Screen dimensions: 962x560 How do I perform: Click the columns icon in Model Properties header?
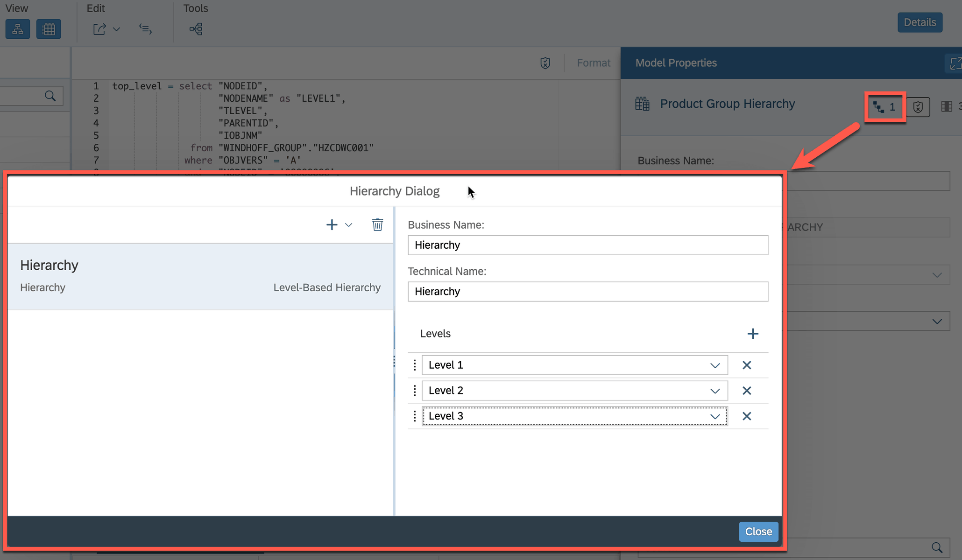(x=947, y=107)
